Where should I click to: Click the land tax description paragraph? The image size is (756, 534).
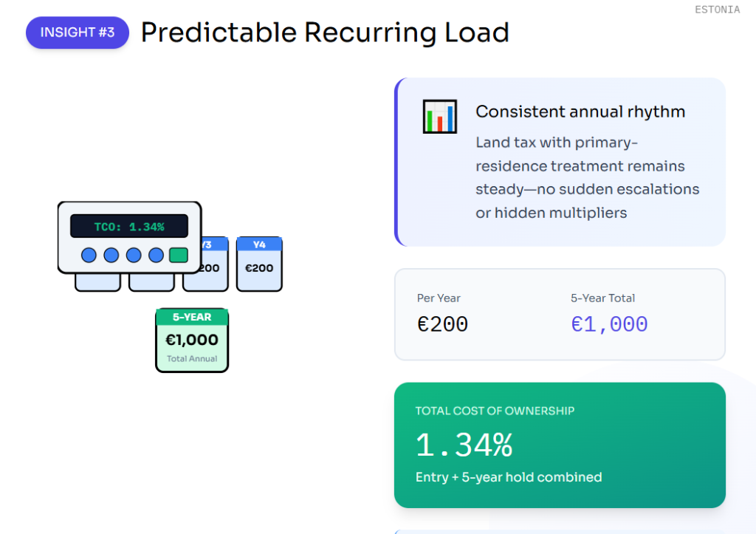[587, 177]
